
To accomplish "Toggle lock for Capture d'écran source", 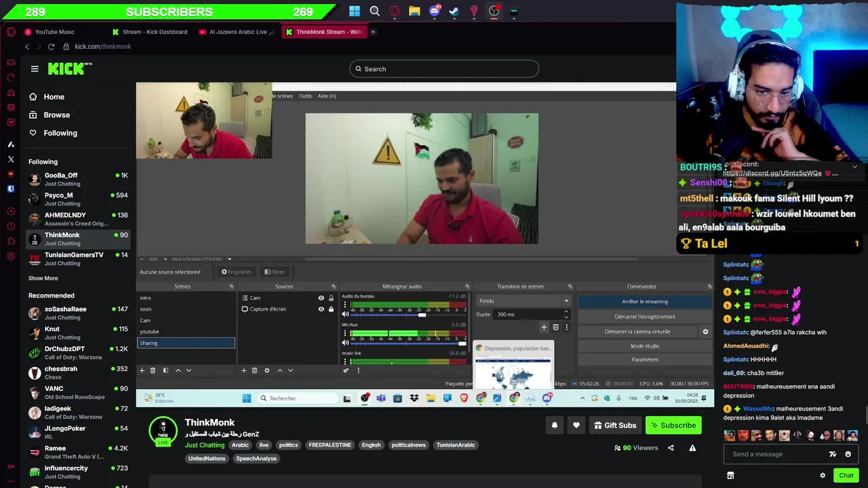I will coord(331,309).
